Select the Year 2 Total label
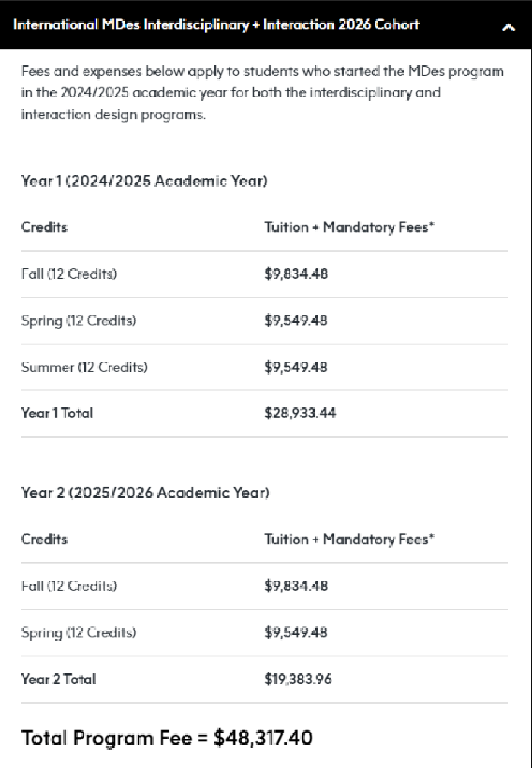The height and width of the screenshot is (769, 532). click(x=59, y=679)
